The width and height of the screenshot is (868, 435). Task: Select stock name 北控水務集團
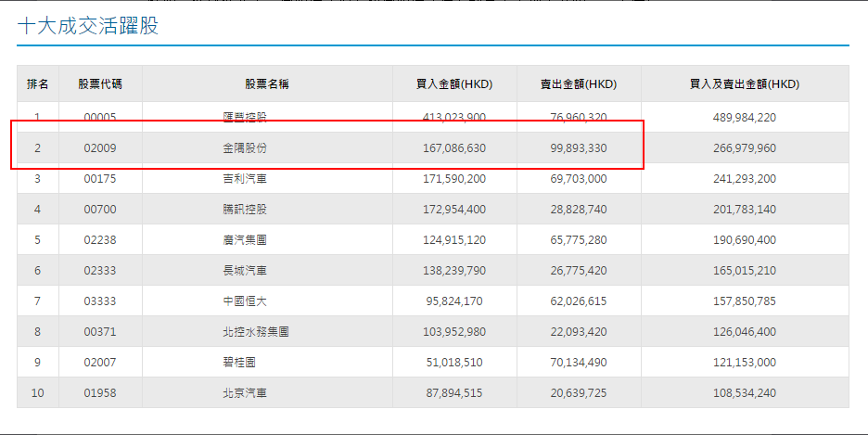tap(256, 331)
